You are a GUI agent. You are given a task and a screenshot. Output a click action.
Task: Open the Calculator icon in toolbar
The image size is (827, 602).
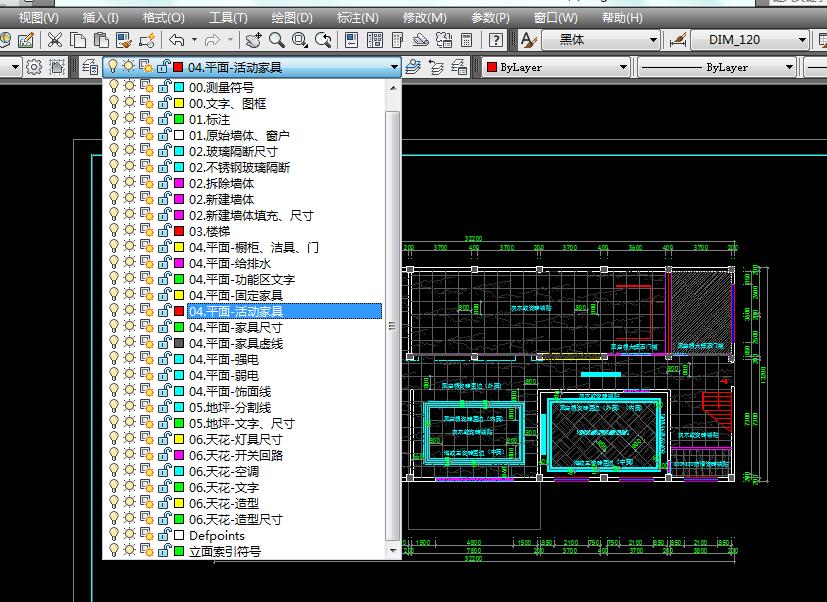tap(466, 40)
